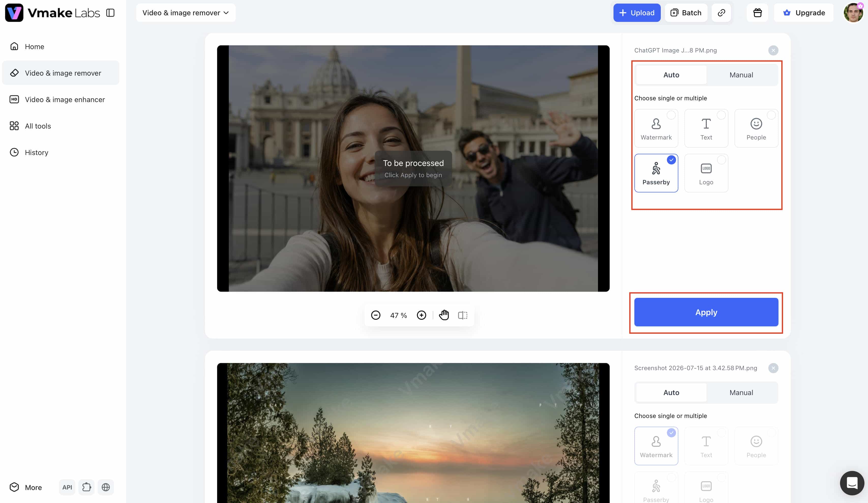Select the hand pan tool
The image size is (868, 503).
click(444, 315)
